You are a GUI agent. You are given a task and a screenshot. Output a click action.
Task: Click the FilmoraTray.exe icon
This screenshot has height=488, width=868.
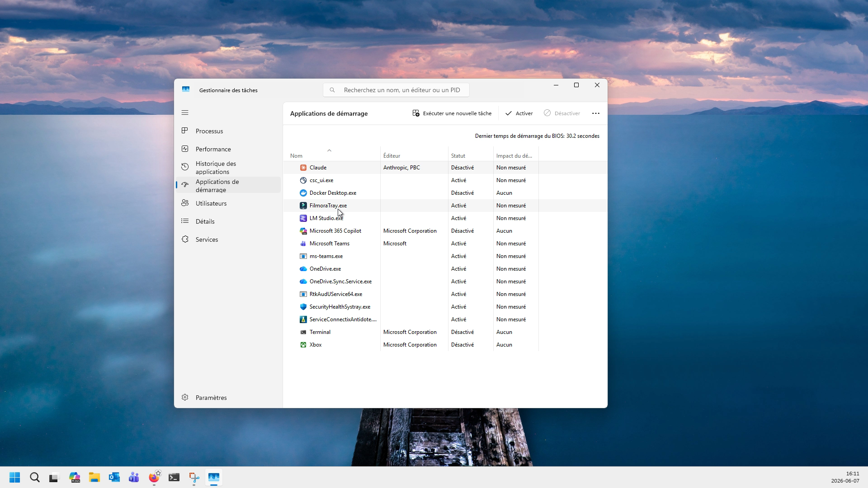point(303,206)
